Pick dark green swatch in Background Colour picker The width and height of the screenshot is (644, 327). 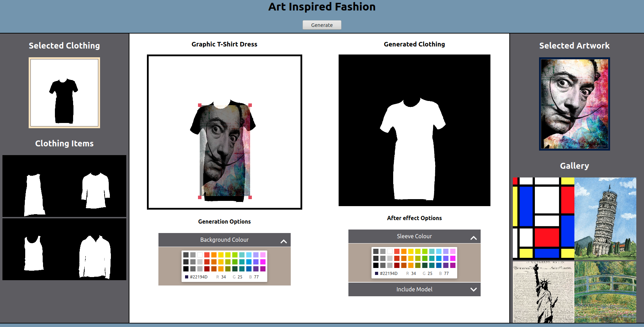[235, 269]
